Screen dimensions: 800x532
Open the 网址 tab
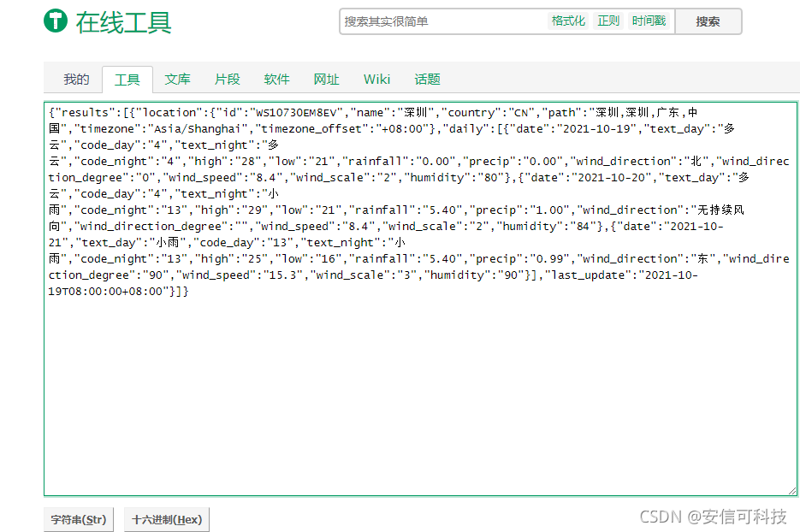327,79
